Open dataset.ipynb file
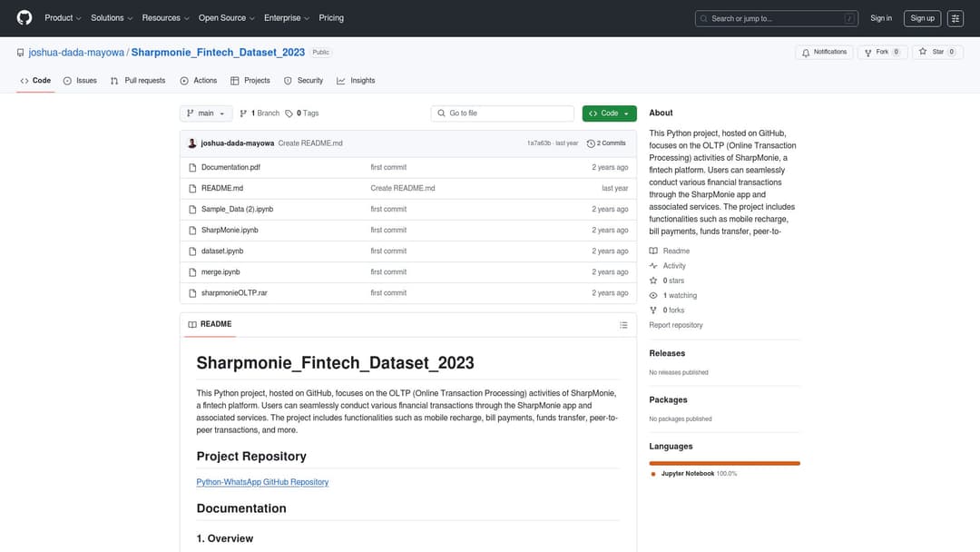The height and width of the screenshot is (552, 980). (222, 251)
